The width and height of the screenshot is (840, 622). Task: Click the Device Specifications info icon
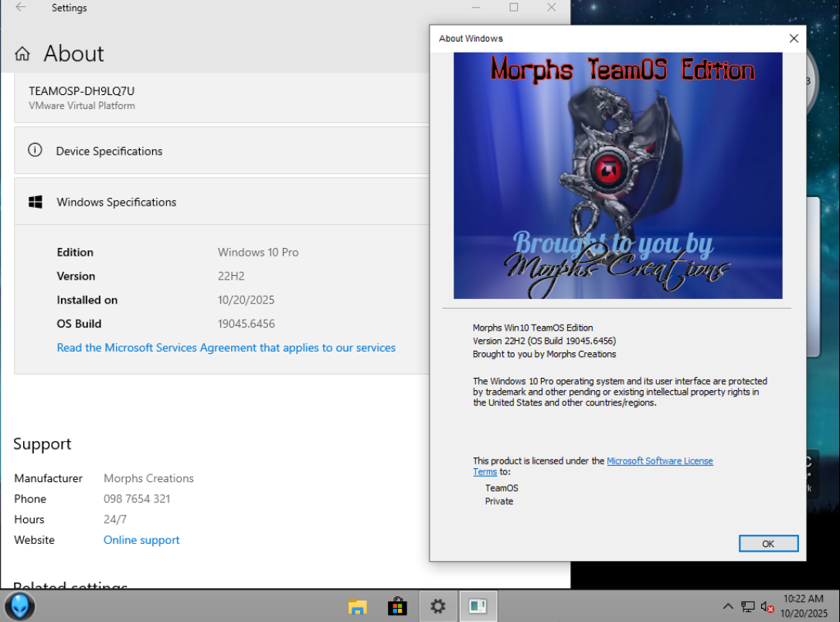[35, 150]
